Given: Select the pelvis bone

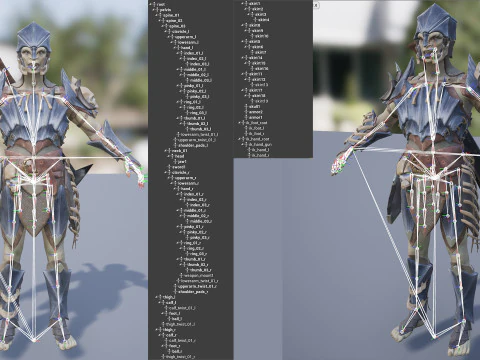Looking at the screenshot, I should point(165,10).
